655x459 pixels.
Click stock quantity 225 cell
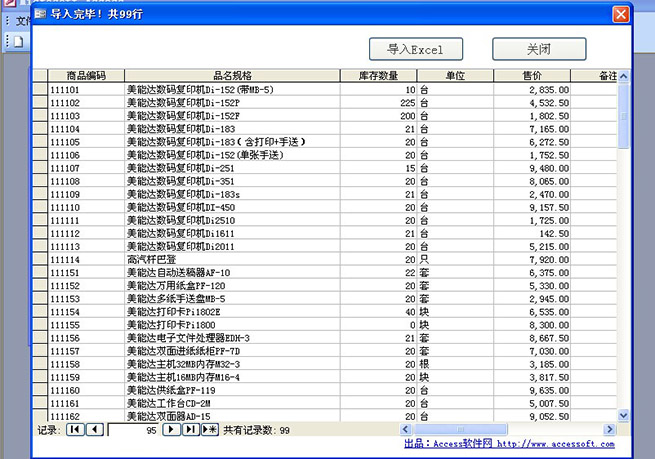click(x=378, y=103)
